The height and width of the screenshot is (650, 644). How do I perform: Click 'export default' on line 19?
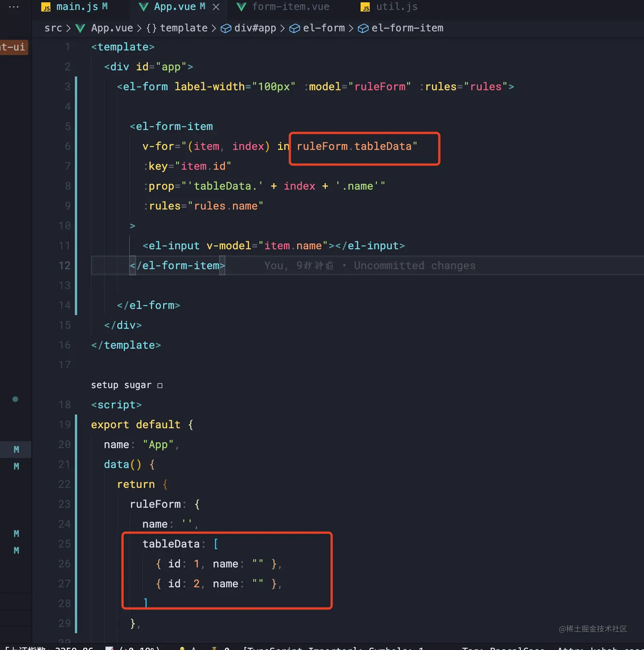coord(135,425)
